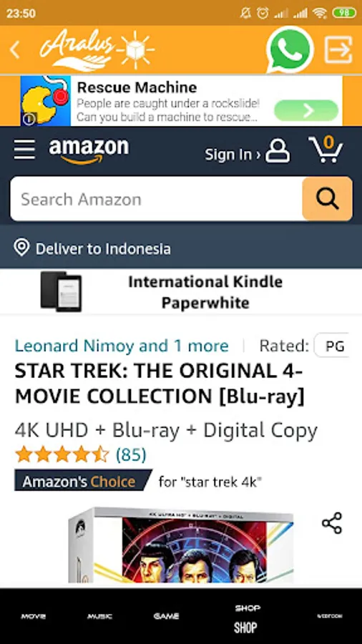Tap the WhatsApp icon in header
Screen dimensions: 362x644
pos(290,49)
